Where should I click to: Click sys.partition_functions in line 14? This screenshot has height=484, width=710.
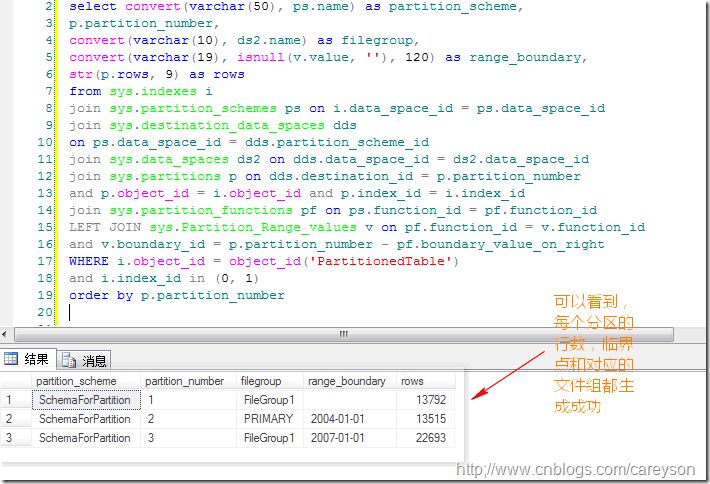click(201, 210)
